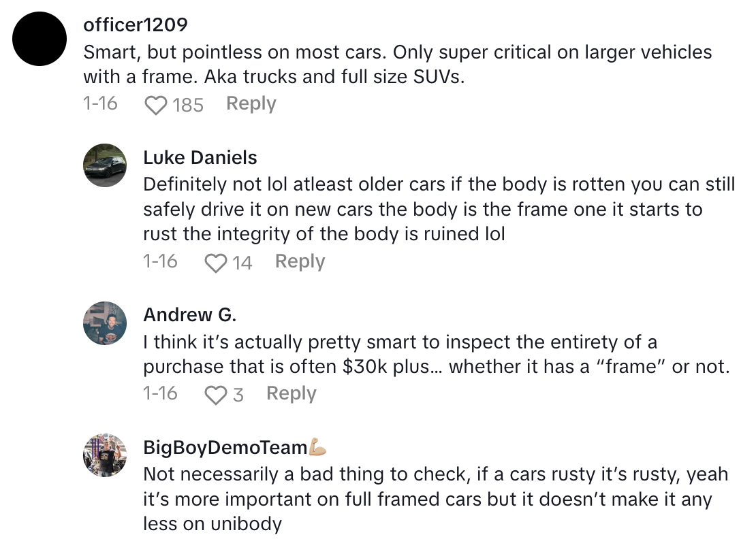Click the comment beginning "Smart, but pointless"
The height and width of the screenshot is (539, 756).
[x=397, y=65]
